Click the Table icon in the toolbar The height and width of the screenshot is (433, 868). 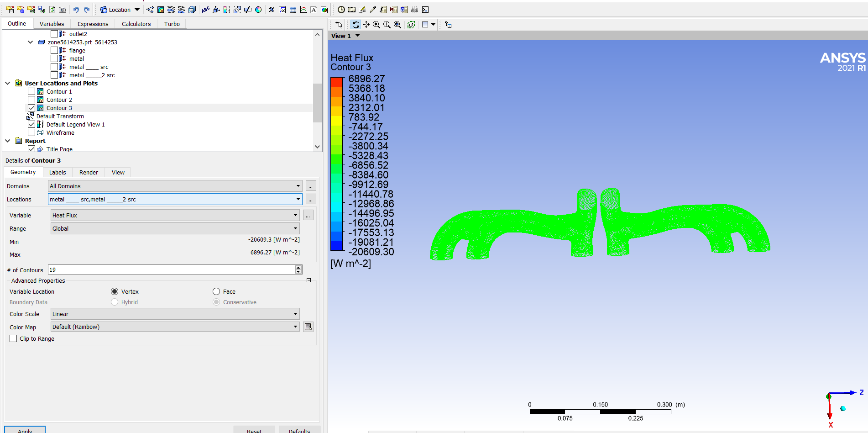(293, 10)
